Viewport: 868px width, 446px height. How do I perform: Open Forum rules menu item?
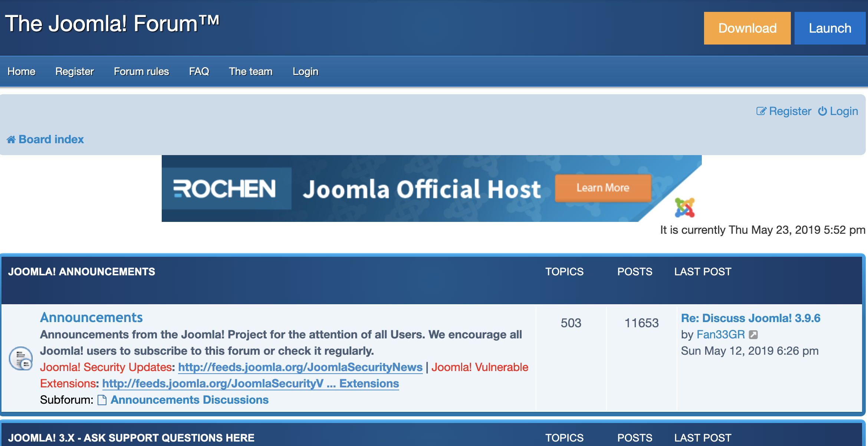pos(141,71)
